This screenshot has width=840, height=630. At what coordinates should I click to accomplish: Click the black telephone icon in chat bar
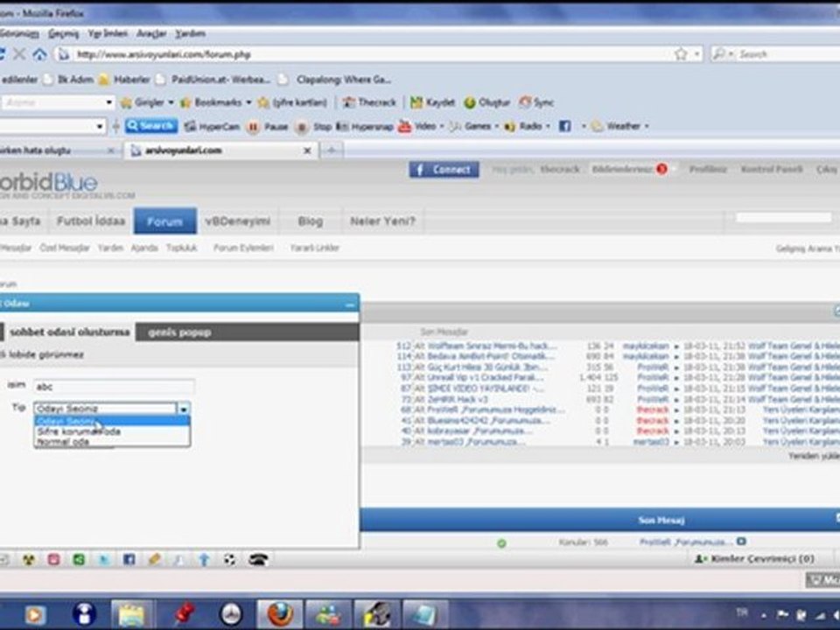(x=257, y=560)
